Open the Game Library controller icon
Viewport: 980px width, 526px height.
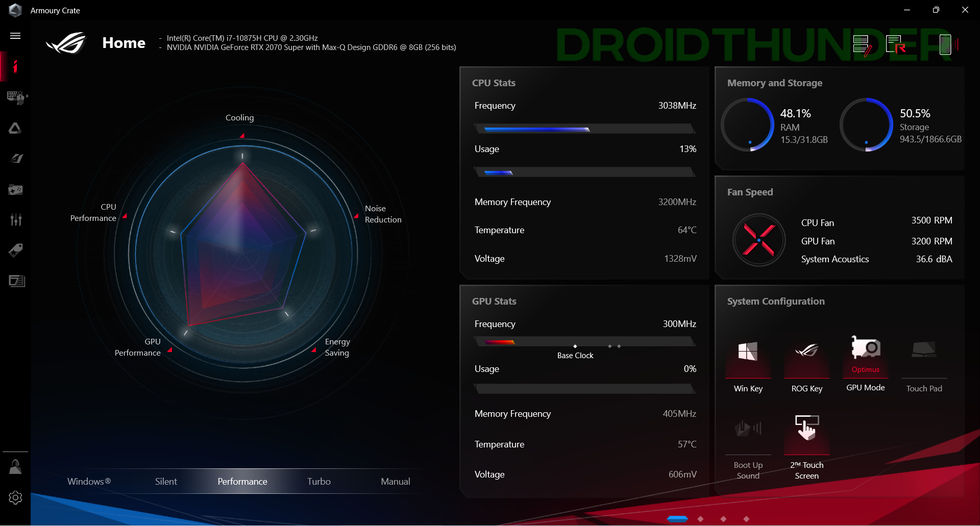(15, 190)
